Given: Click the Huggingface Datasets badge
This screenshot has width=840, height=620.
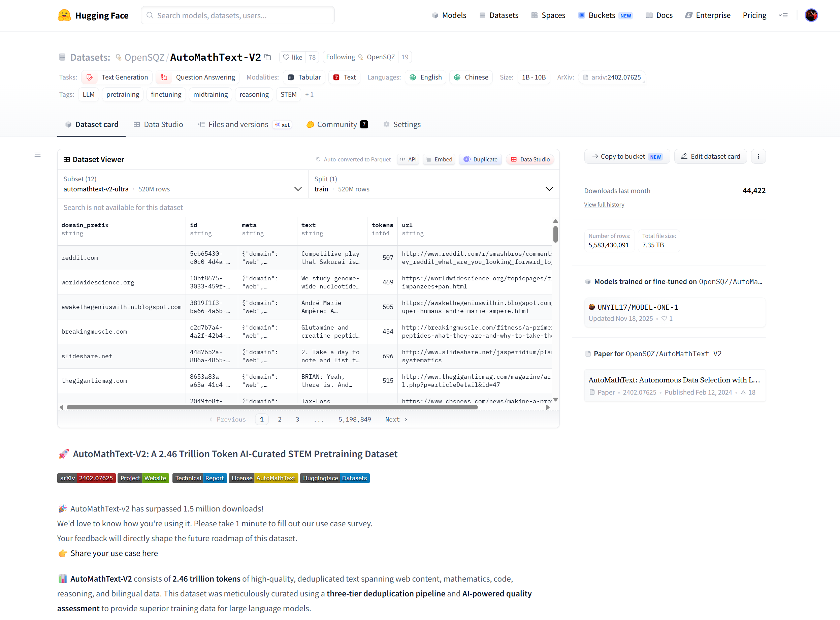Looking at the screenshot, I should [335, 478].
